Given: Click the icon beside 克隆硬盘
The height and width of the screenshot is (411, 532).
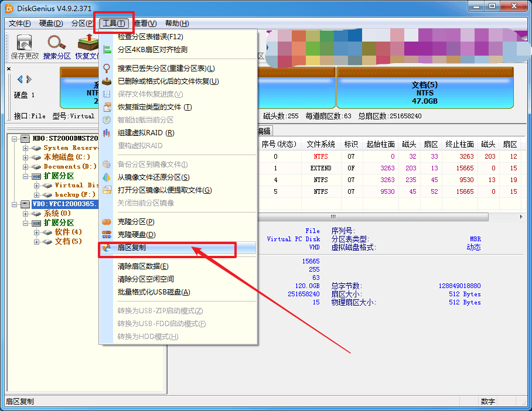Looking at the screenshot, I should (107, 234).
